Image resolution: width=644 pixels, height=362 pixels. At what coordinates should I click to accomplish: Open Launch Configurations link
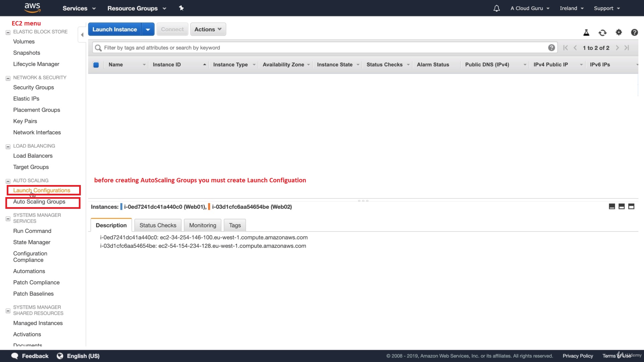pyautogui.click(x=42, y=190)
